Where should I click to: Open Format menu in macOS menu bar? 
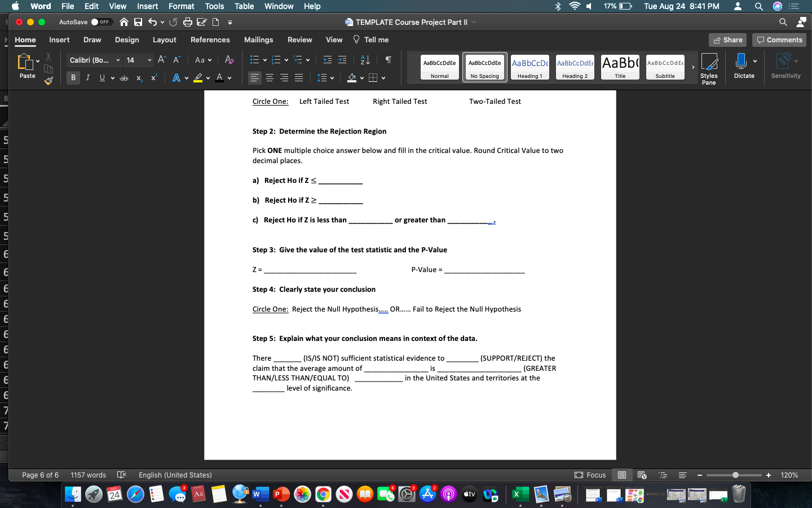(x=181, y=6)
